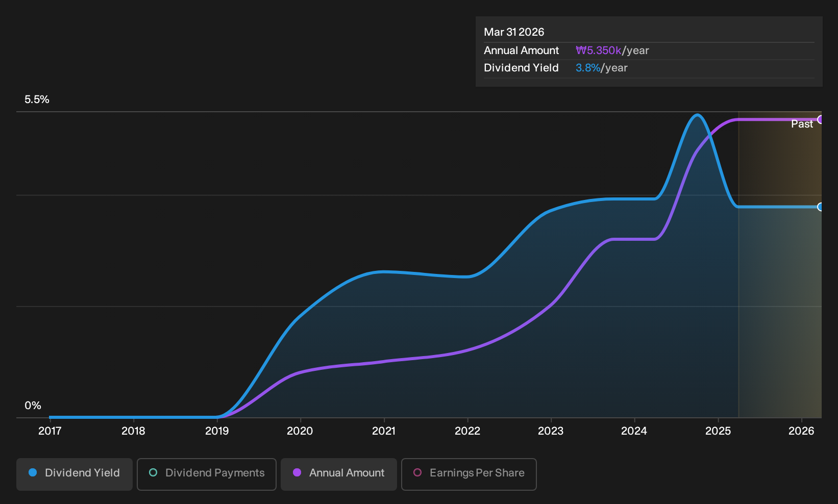Click the 2022 x-axis label
The image size is (838, 504).
tap(467, 431)
